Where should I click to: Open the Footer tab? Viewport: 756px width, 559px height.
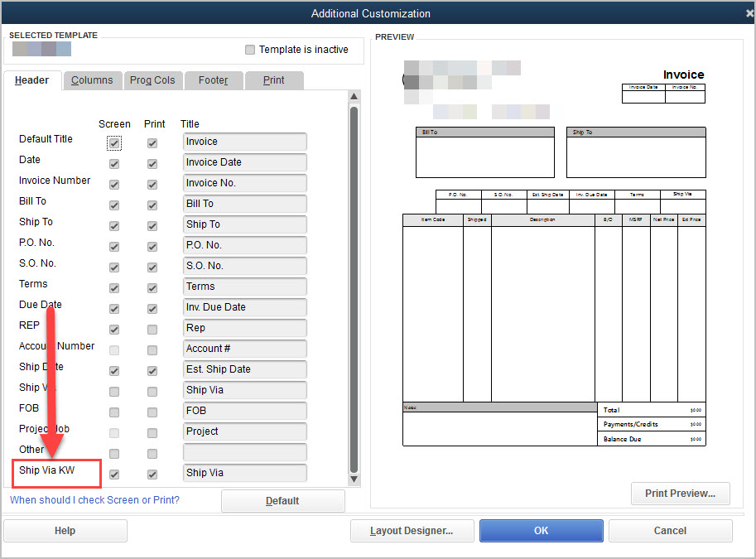(x=213, y=80)
